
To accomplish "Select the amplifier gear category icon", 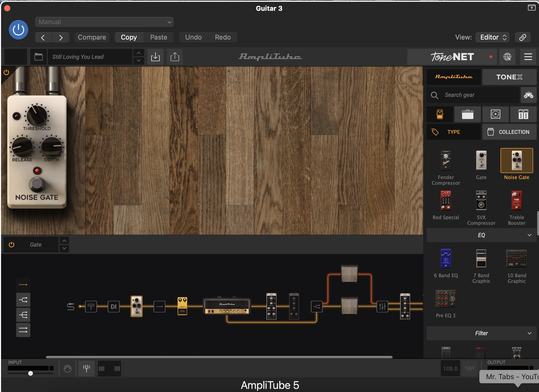I will (468, 114).
